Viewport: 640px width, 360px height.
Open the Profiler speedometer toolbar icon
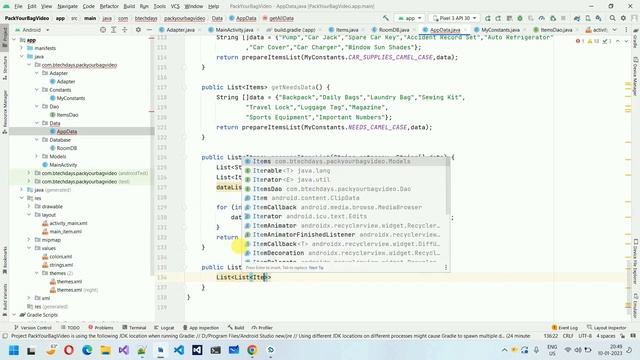pos(542,18)
